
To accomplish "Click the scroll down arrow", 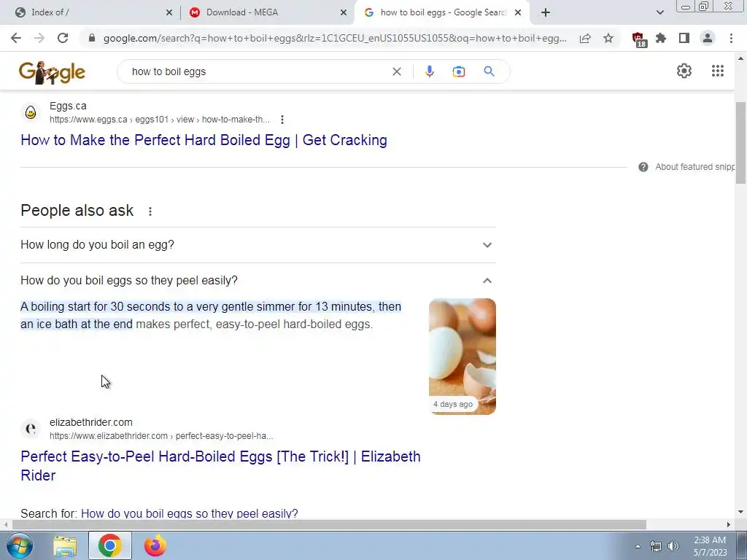I will click(x=741, y=513).
